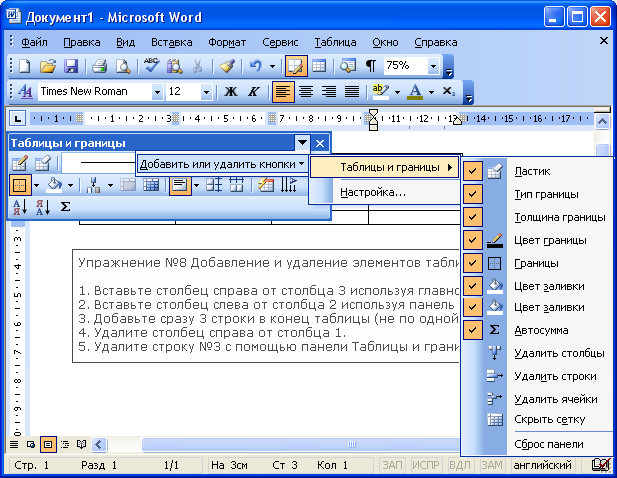
Task: Select the Eraser tool in floating toolbar
Action: pos(42,163)
